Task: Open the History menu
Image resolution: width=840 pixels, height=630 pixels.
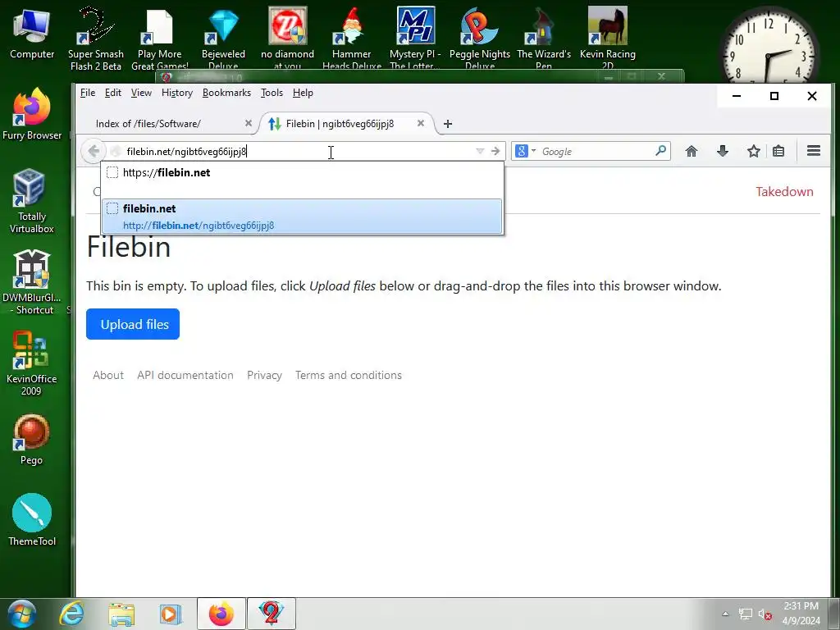Action: click(x=177, y=93)
